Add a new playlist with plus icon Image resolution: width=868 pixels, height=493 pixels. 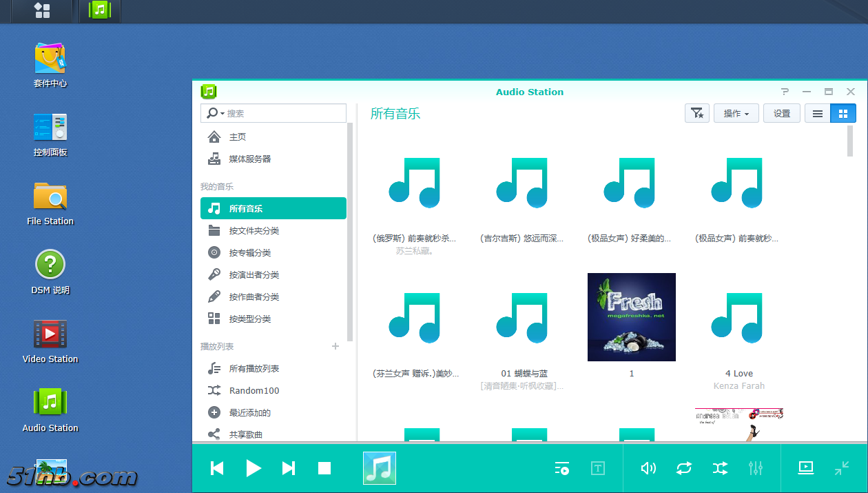tap(335, 346)
